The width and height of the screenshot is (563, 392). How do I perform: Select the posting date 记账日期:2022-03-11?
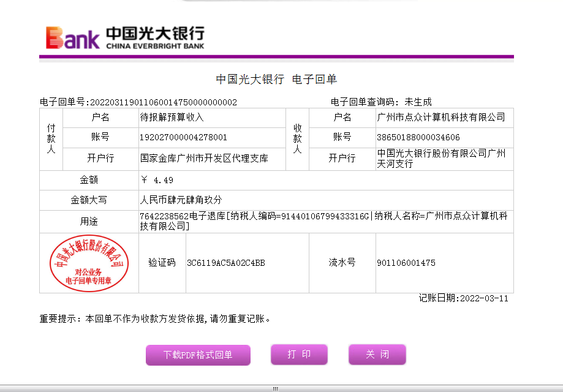tap(464, 298)
